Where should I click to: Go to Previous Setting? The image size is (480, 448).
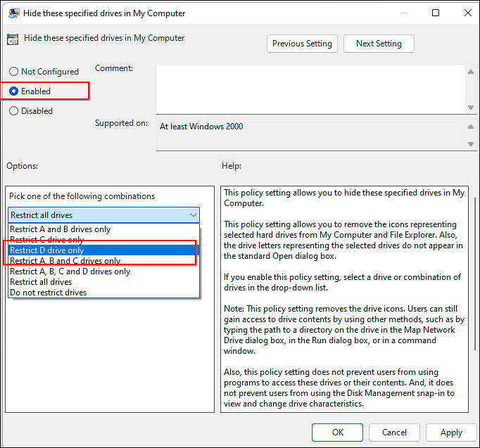(x=302, y=44)
